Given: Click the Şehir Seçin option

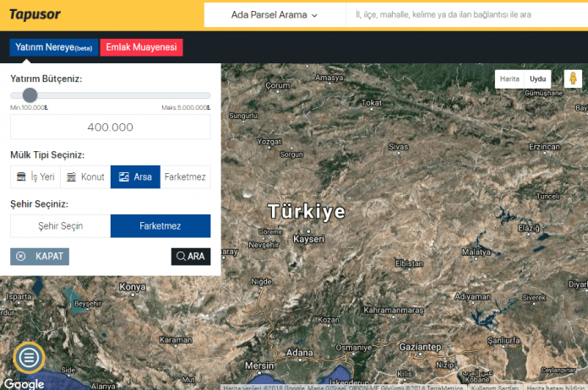Looking at the screenshot, I should (x=60, y=226).
